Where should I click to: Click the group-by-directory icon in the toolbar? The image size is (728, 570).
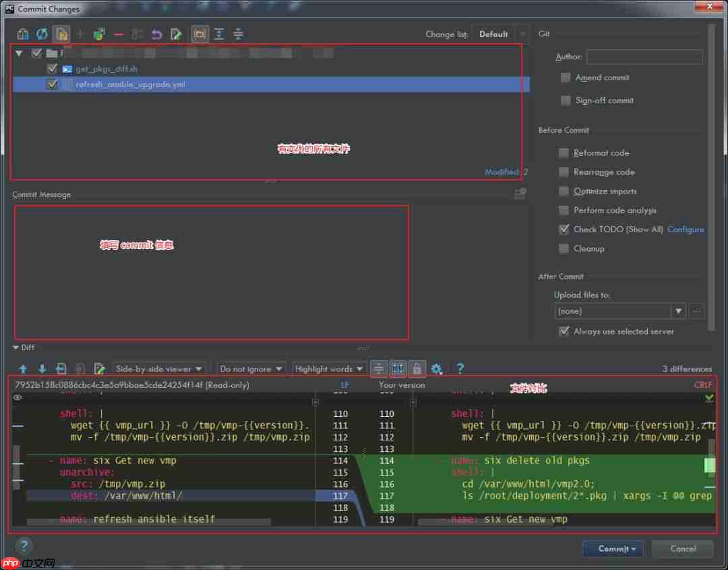tap(200, 34)
